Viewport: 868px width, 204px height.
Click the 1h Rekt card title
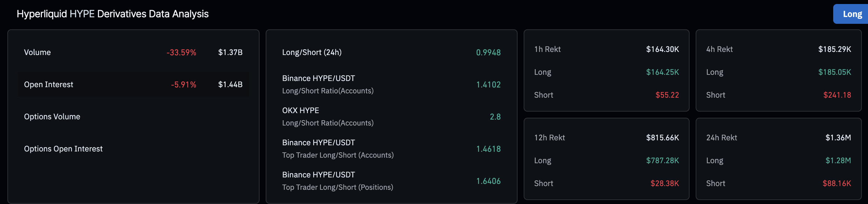(x=547, y=49)
